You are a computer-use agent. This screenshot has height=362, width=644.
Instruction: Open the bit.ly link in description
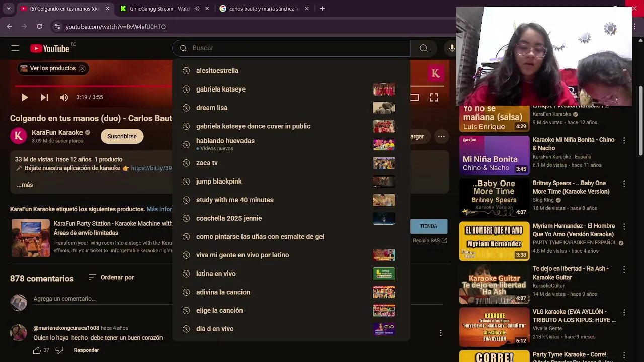pyautogui.click(x=151, y=168)
